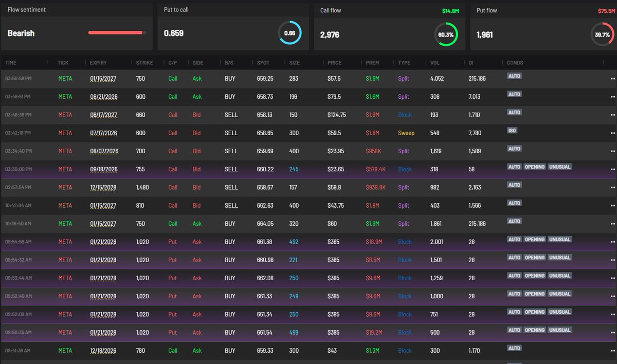Open row menu dots for 09:54:32 AM trade

612,260
